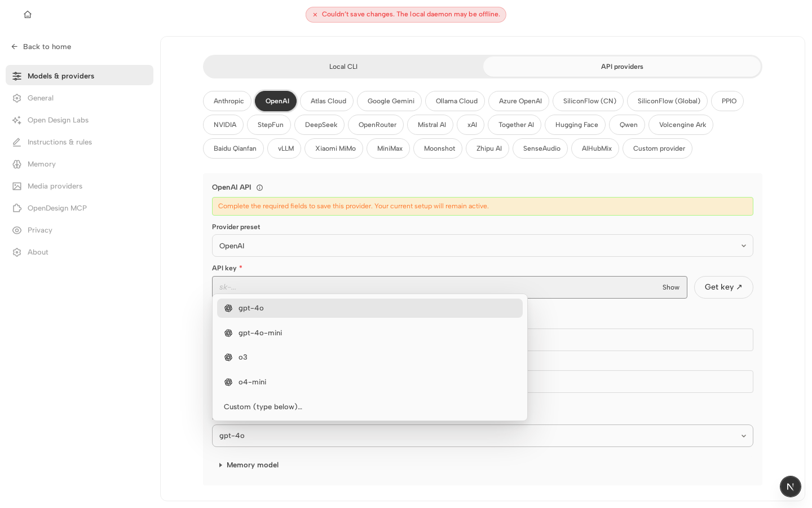Click the home icon at top left
Viewport: 812px width, 508px height.
tap(28, 15)
